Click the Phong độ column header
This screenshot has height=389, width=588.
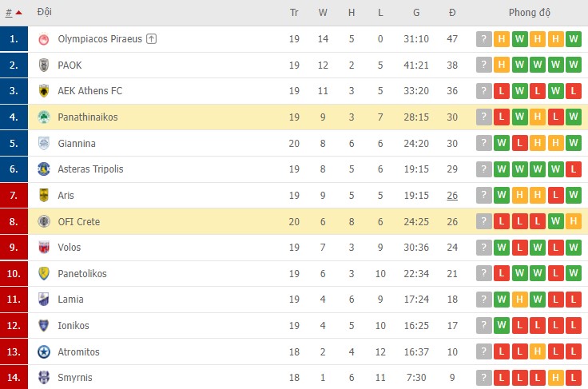tap(530, 13)
